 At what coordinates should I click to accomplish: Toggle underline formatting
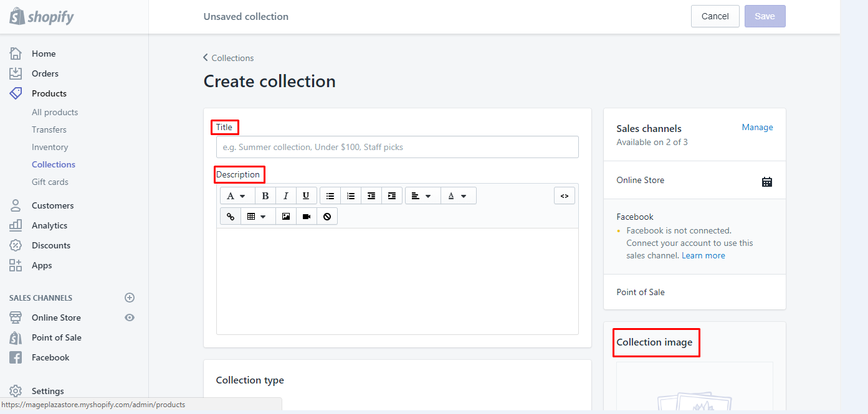[x=306, y=195]
